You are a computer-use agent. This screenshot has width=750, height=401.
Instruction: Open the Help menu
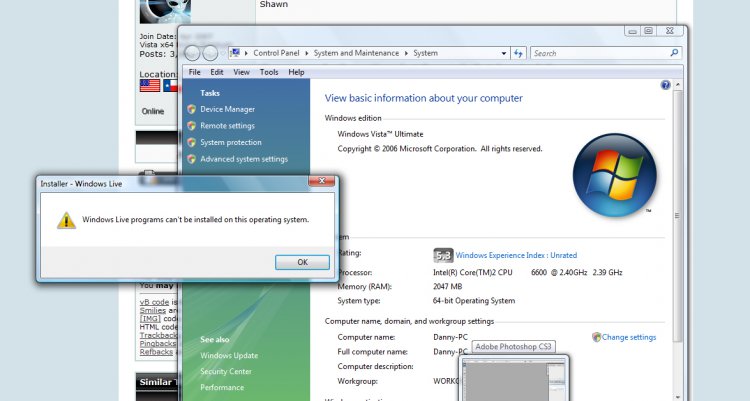(x=296, y=72)
